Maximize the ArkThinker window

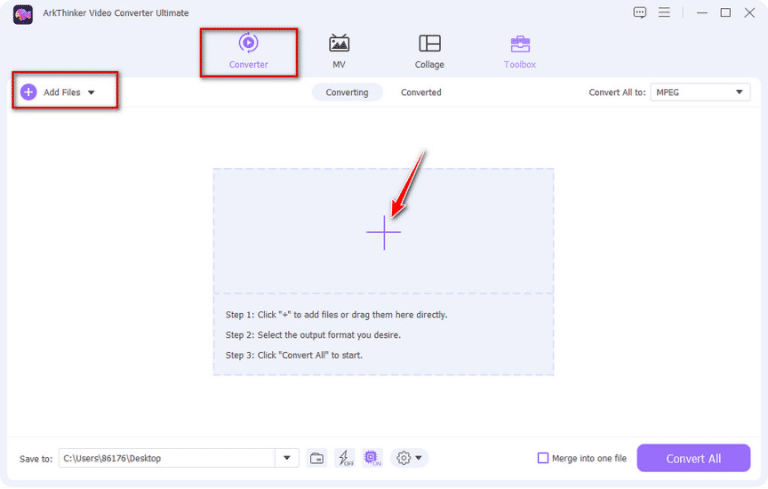pos(725,13)
